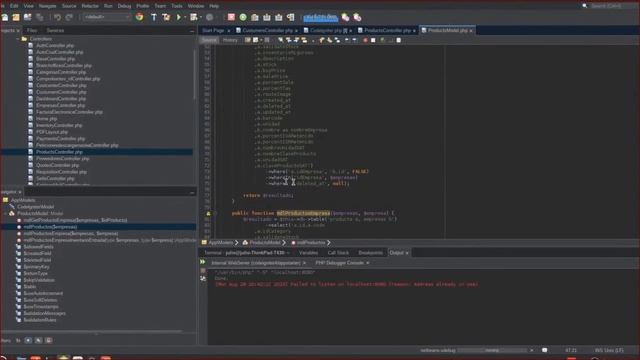Image resolution: width=640 pixels, height=360 pixels.
Task: Click the green re-run icon in Output
Action: pyautogui.click(x=203, y=262)
